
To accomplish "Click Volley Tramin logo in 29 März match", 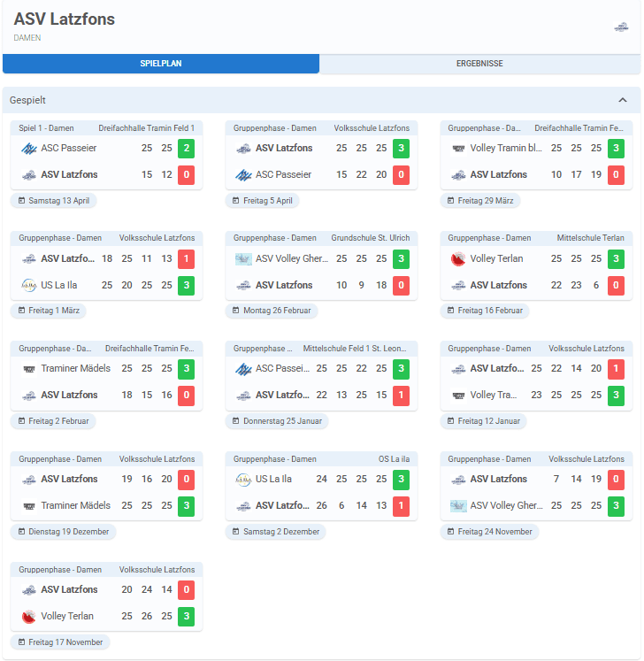I will 457,149.
